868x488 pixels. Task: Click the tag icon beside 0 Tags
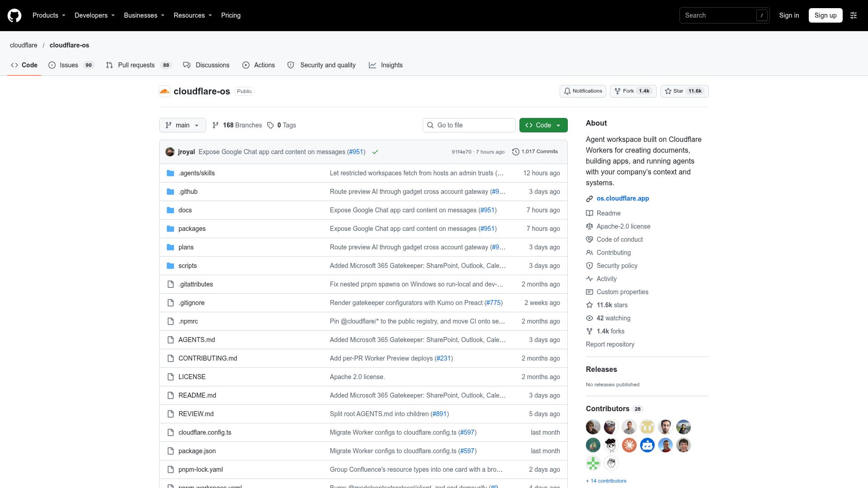pos(270,125)
